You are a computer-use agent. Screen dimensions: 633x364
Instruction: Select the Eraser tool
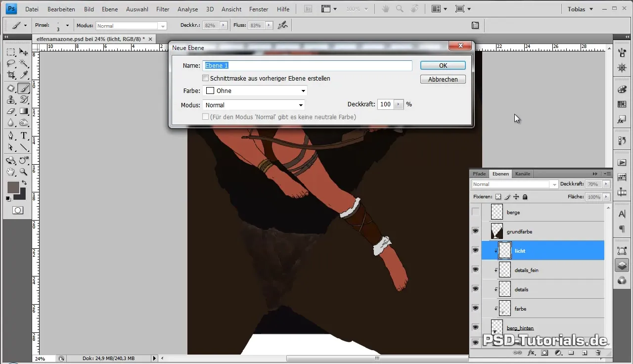pyautogui.click(x=11, y=111)
